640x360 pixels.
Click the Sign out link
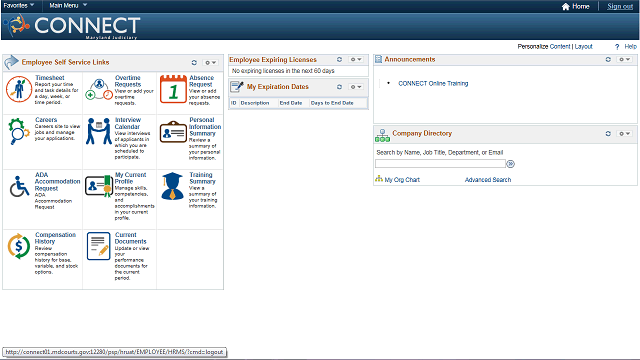click(x=620, y=7)
